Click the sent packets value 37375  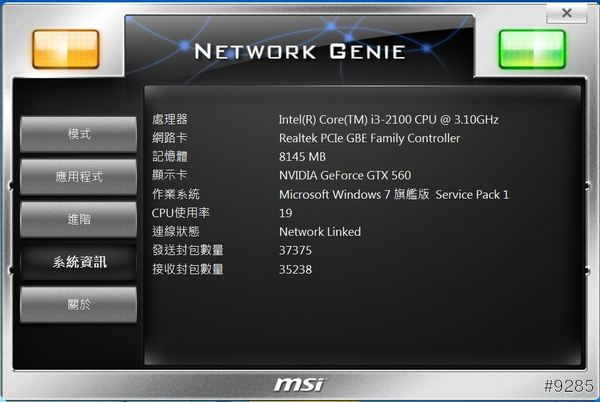pos(295,251)
